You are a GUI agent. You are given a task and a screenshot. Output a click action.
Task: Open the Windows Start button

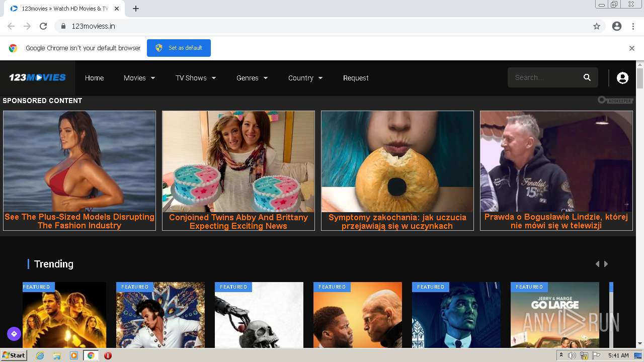14,355
